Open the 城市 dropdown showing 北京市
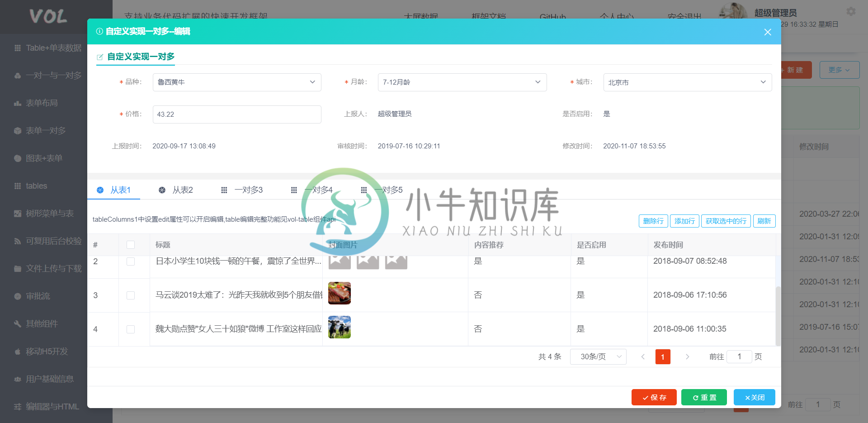Screen dimensions: 868x423 click(x=687, y=82)
